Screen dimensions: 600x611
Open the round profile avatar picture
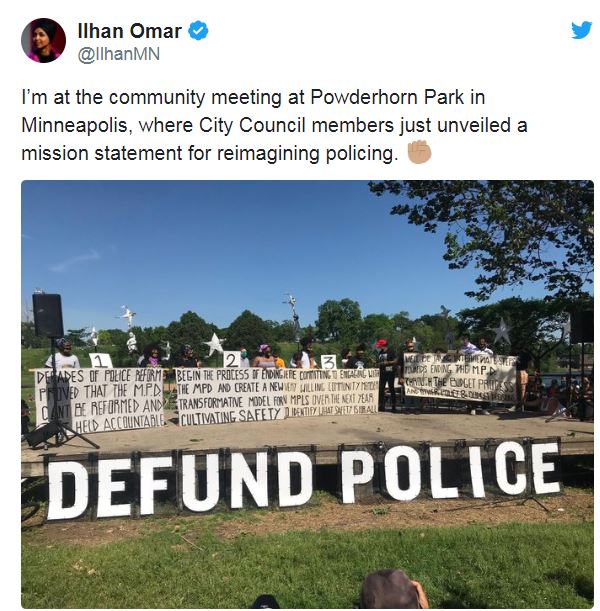pos(43,41)
